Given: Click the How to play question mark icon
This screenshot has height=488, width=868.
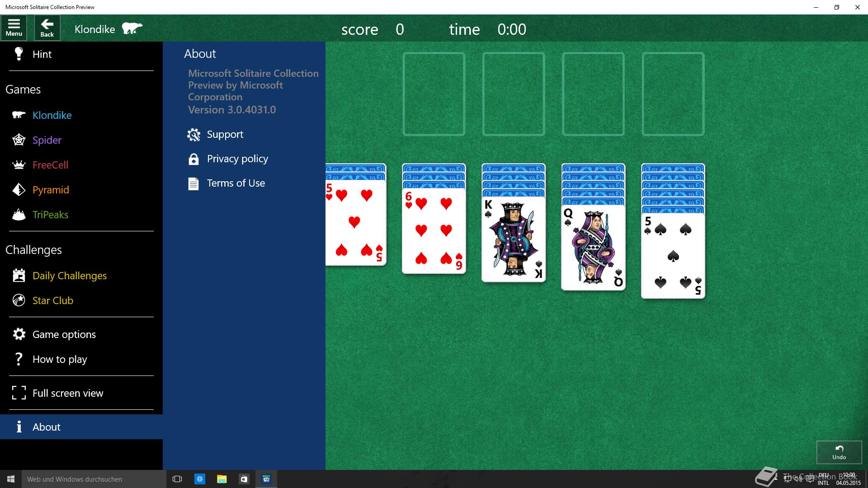Looking at the screenshot, I should pos(19,359).
